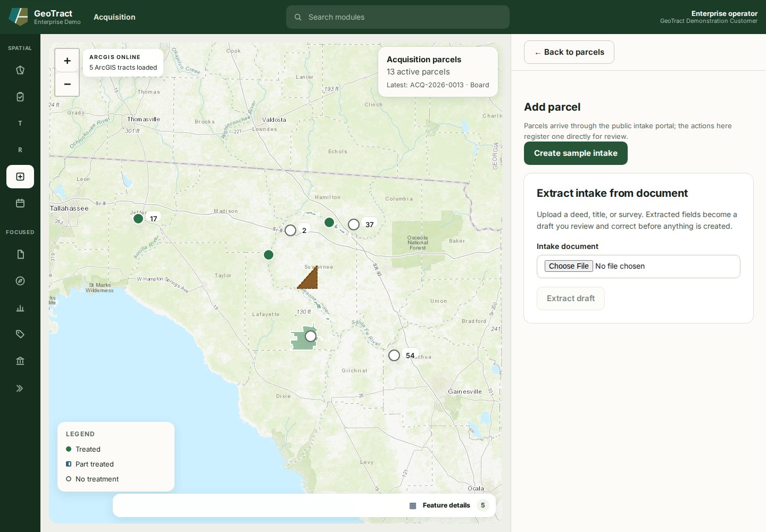Click the No treatment legend entry
Screen dimensions: 766x532
92,479
